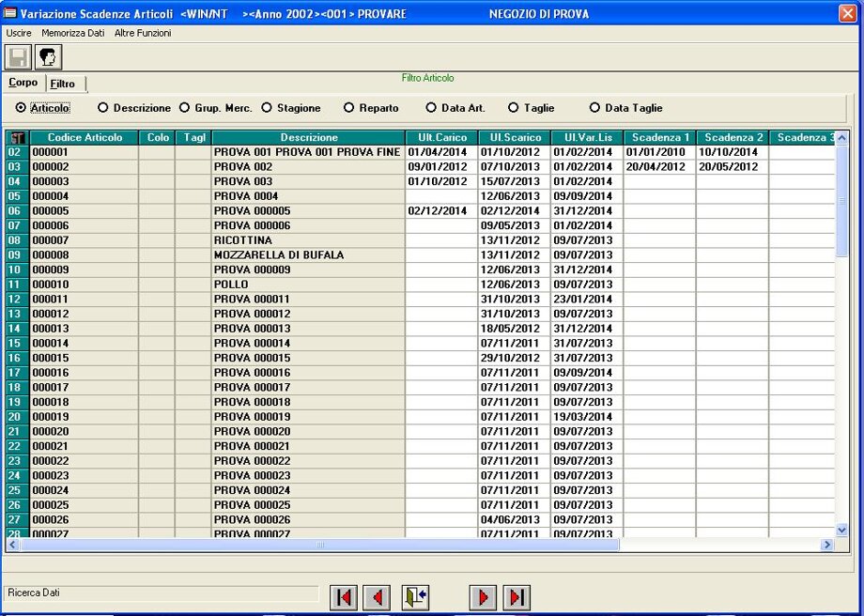Open the Altre Funzioni menu
The width and height of the screenshot is (864, 616).
[x=143, y=33]
